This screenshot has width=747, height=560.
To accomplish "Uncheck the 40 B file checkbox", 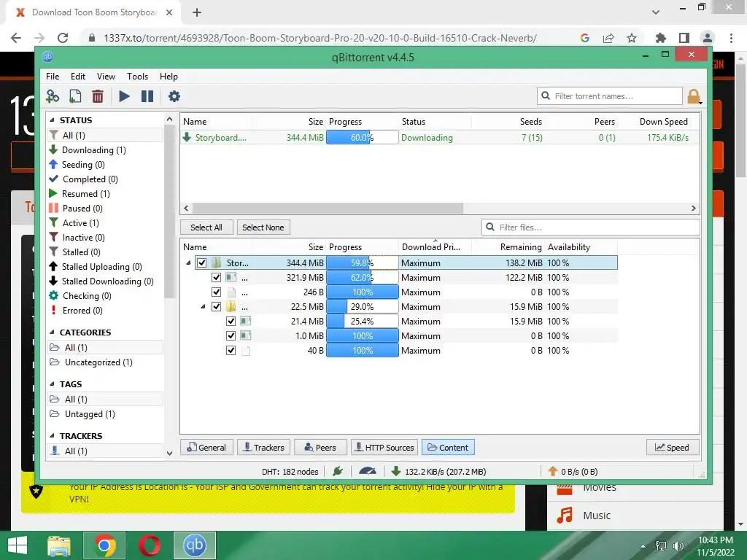I will 231,351.
